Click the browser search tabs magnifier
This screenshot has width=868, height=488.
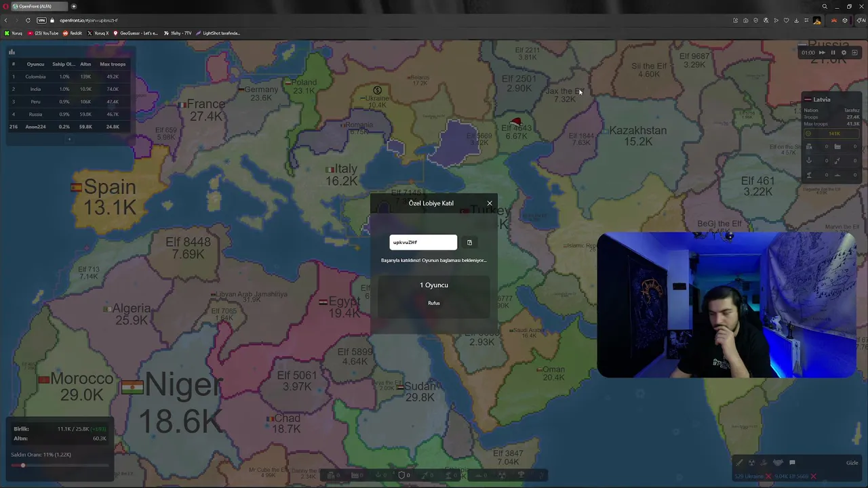825,6
